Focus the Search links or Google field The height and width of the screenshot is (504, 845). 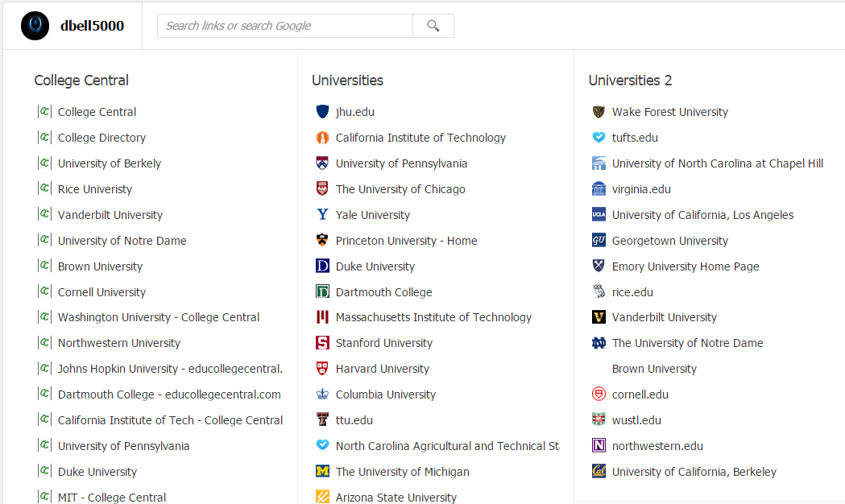[x=284, y=26]
